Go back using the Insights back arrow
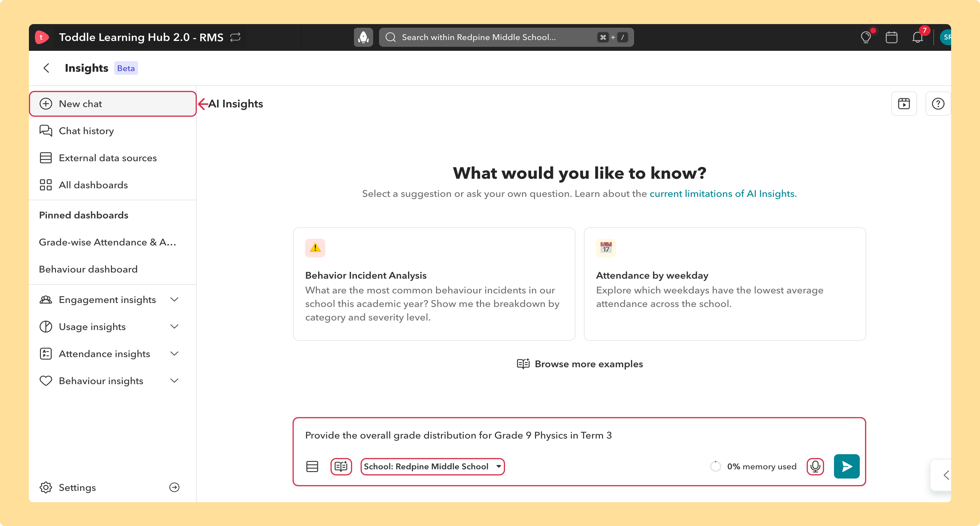The image size is (980, 526). click(x=46, y=68)
